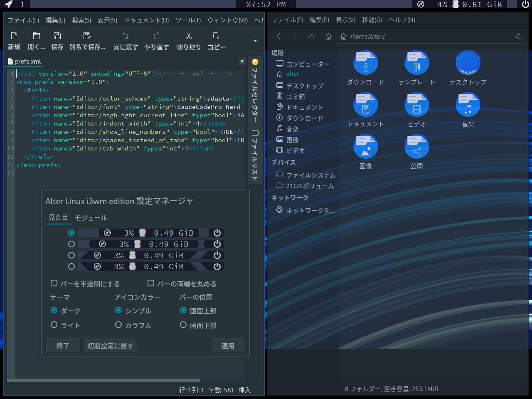Select the ライト theme radio button
The height and width of the screenshot is (399, 532).
[x=54, y=325]
